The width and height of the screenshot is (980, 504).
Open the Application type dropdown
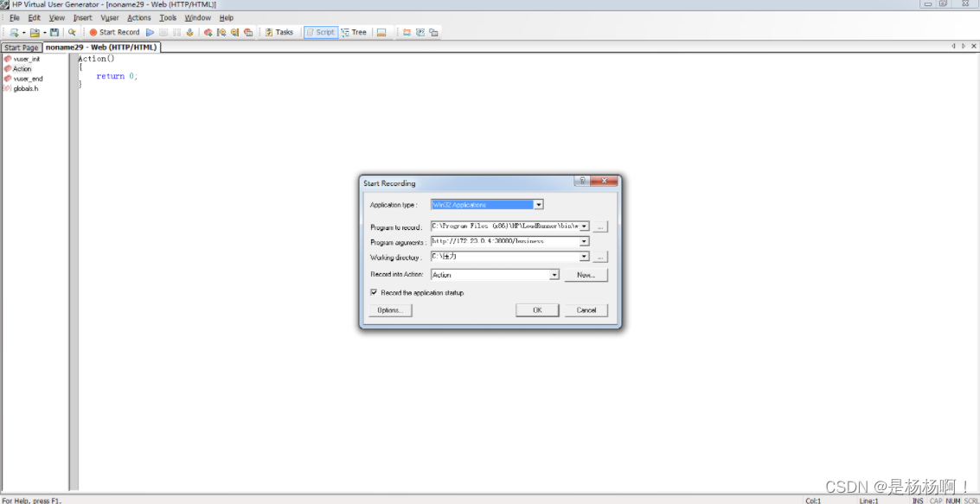[x=537, y=204]
